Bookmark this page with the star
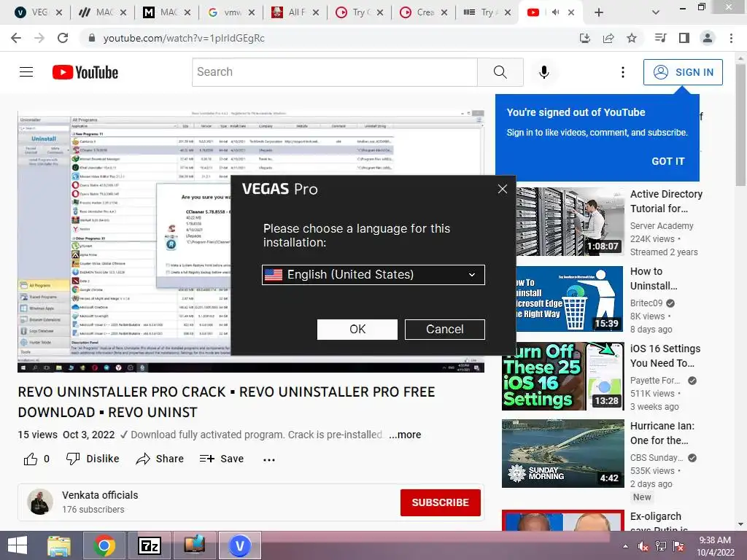This screenshot has width=747, height=560. [632, 38]
